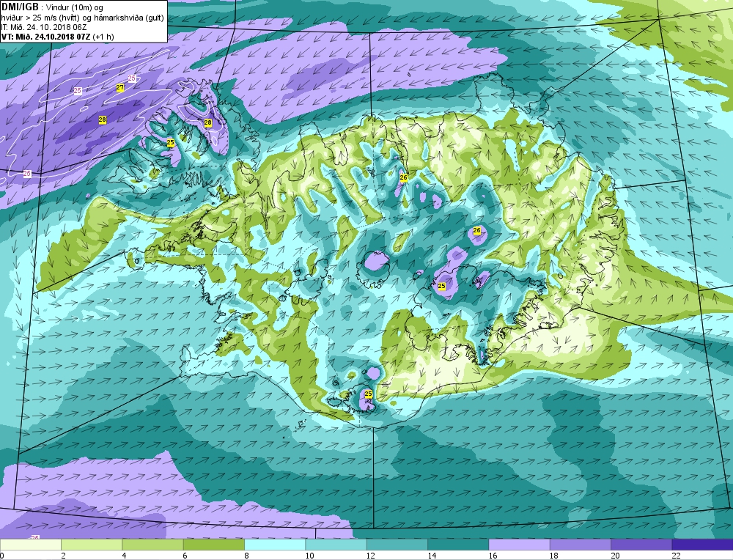Click the legend scale number '16'
This screenshot has height=560, width=733.
tap(493, 556)
